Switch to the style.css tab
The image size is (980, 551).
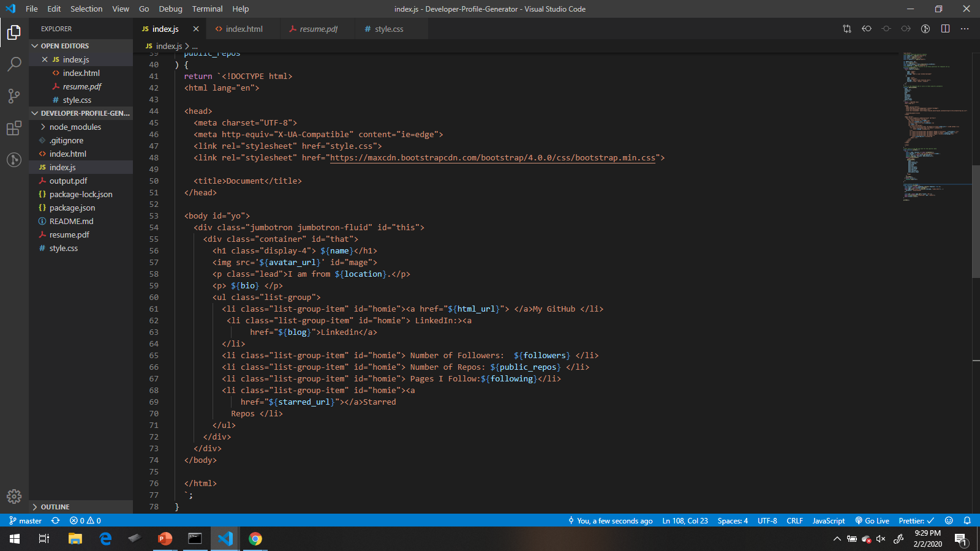tap(390, 28)
